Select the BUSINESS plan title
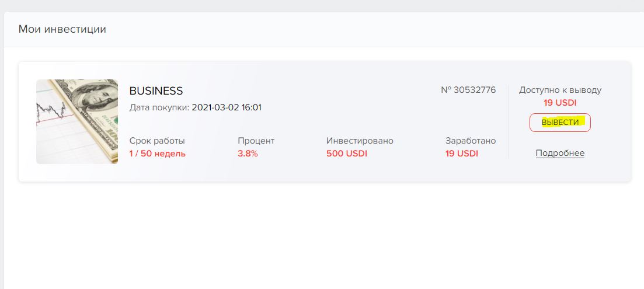This screenshot has width=644, height=289. point(156,91)
